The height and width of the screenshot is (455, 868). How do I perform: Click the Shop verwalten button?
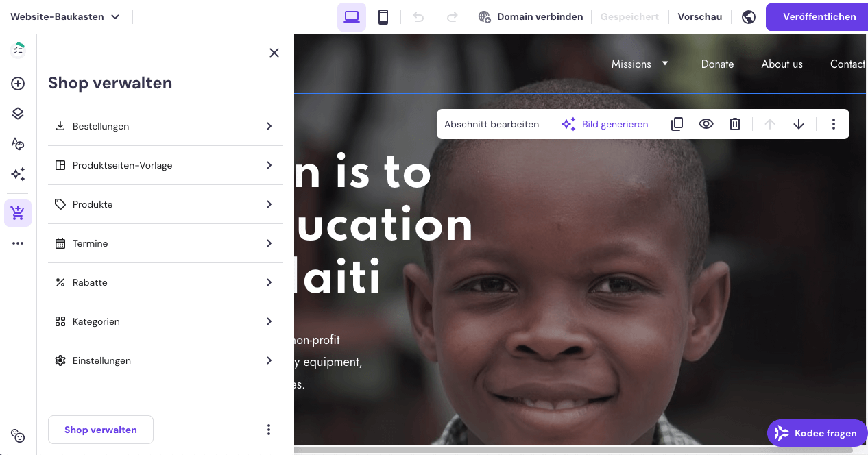pyautogui.click(x=101, y=430)
